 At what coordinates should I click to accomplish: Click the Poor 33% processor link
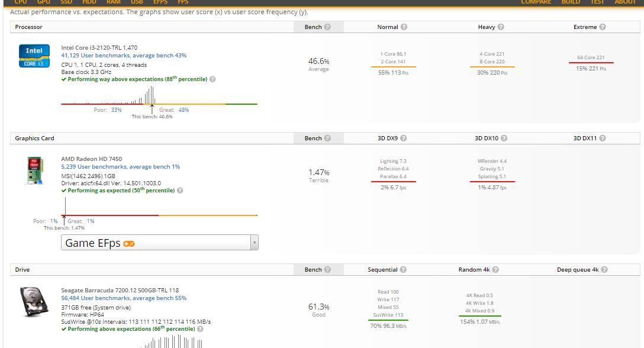(x=116, y=110)
